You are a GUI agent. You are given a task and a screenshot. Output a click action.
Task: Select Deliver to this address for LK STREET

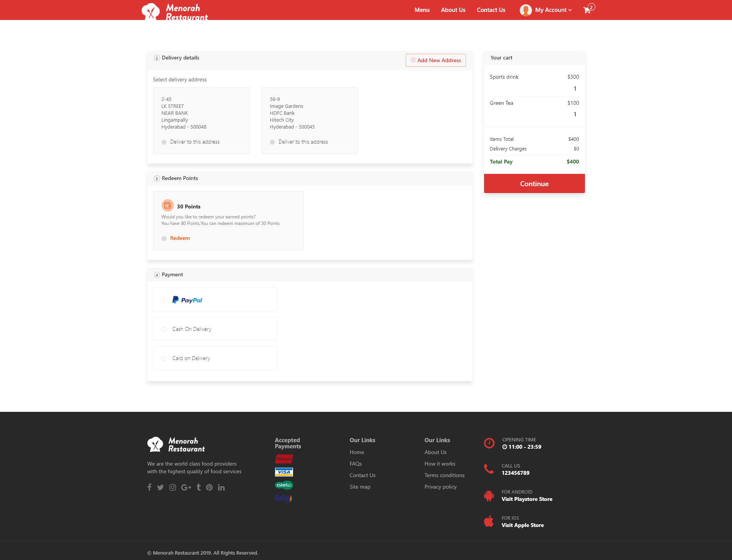(164, 142)
